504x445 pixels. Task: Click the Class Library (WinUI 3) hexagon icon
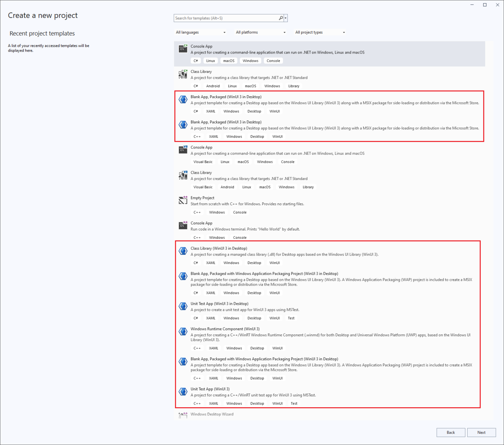pos(183,251)
